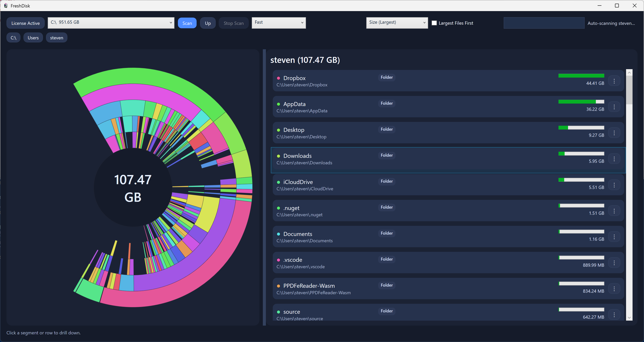Start a scan with the Scan button
This screenshot has height=342, width=644.
(x=187, y=23)
